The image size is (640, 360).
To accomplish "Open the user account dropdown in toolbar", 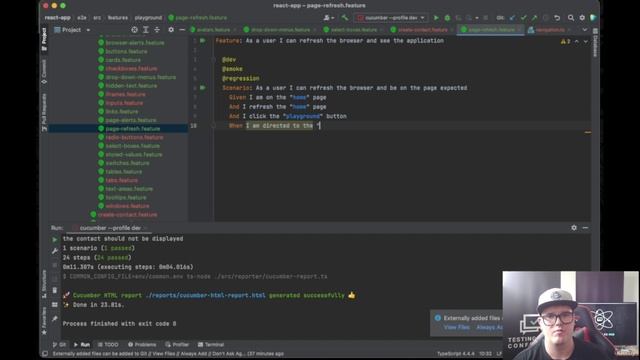I will click(329, 18).
